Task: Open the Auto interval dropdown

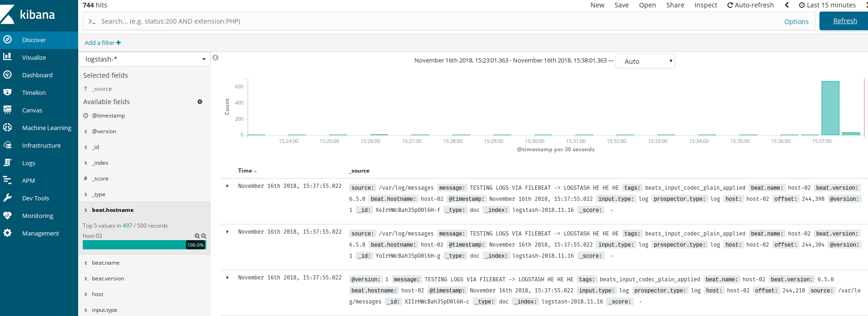Action: pos(645,61)
